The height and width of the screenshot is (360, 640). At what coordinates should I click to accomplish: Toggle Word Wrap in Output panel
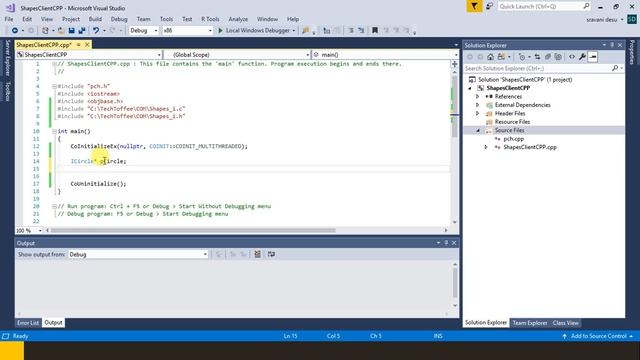[x=271, y=254]
